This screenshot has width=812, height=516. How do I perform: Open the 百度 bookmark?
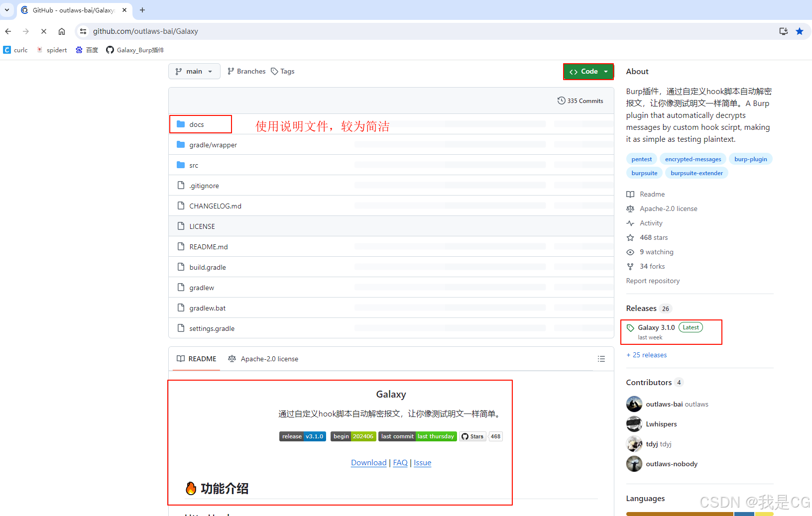coord(87,50)
